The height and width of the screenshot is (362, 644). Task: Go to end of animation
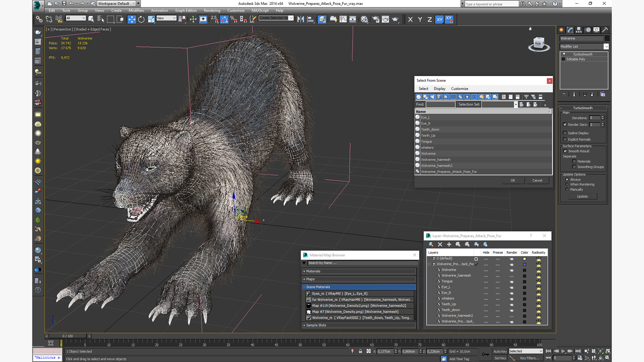tap(578, 351)
